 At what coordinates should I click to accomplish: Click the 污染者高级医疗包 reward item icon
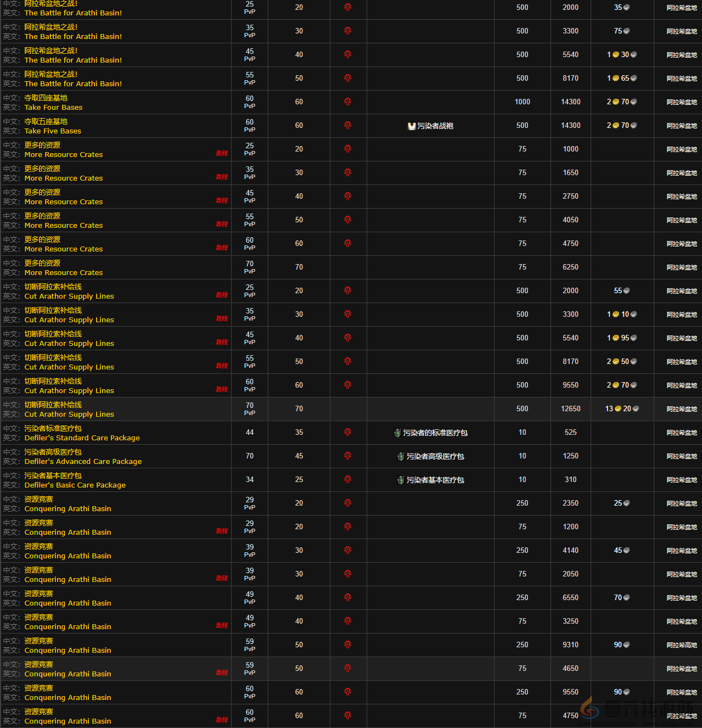tap(401, 457)
